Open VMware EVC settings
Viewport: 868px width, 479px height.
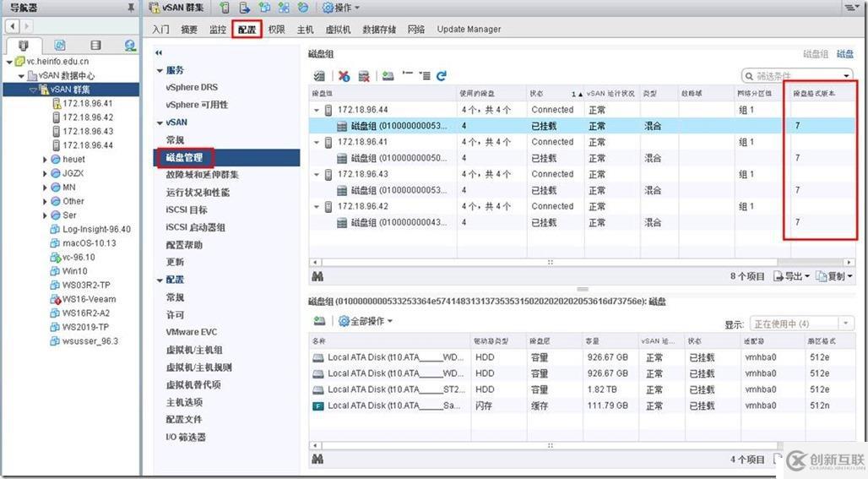coord(192,332)
